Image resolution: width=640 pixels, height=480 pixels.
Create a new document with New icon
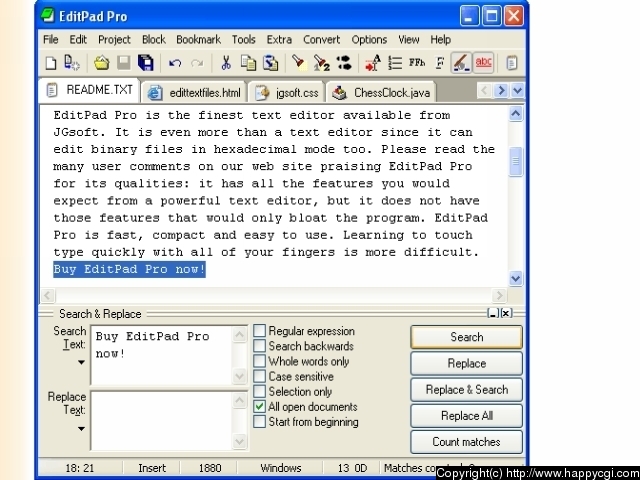click(51, 63)
